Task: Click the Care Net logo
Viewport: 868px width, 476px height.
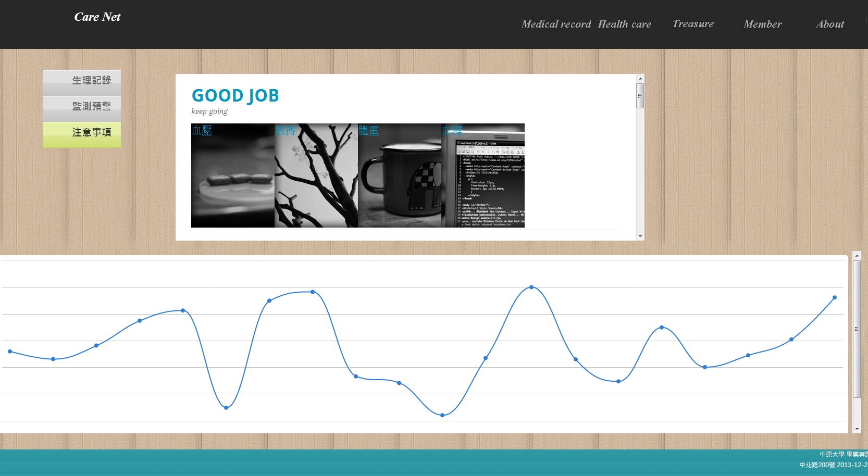Action: [x=97, y=17]
